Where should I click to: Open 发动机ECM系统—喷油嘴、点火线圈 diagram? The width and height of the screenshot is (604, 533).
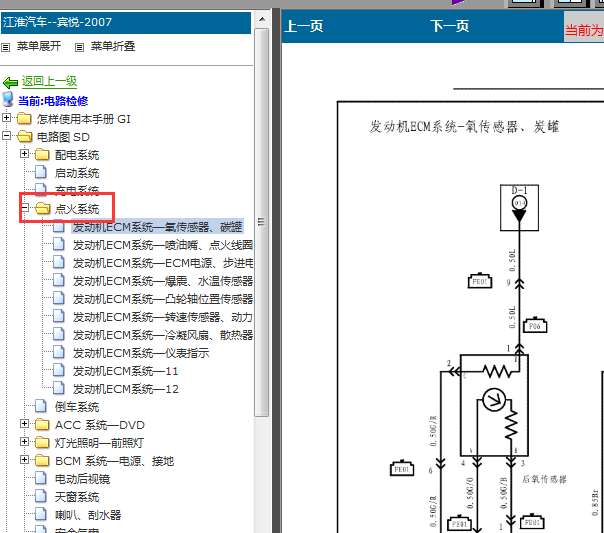click(x=163, y=245)
